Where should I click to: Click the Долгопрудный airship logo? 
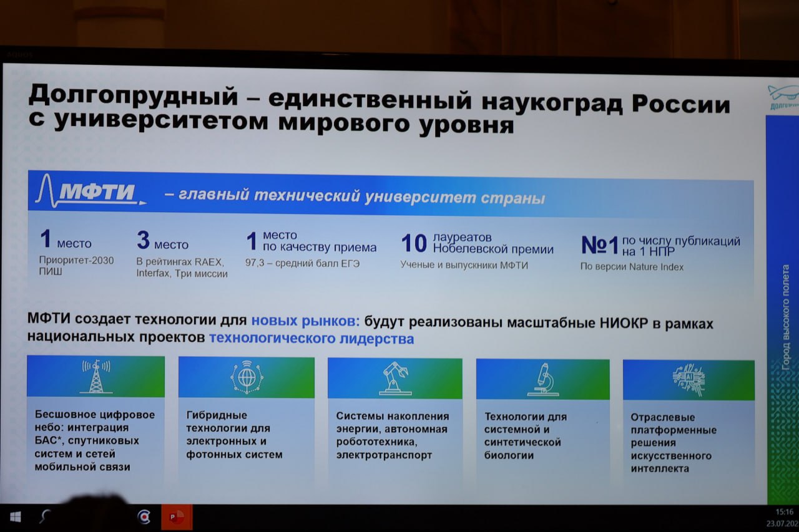[783, 97]
